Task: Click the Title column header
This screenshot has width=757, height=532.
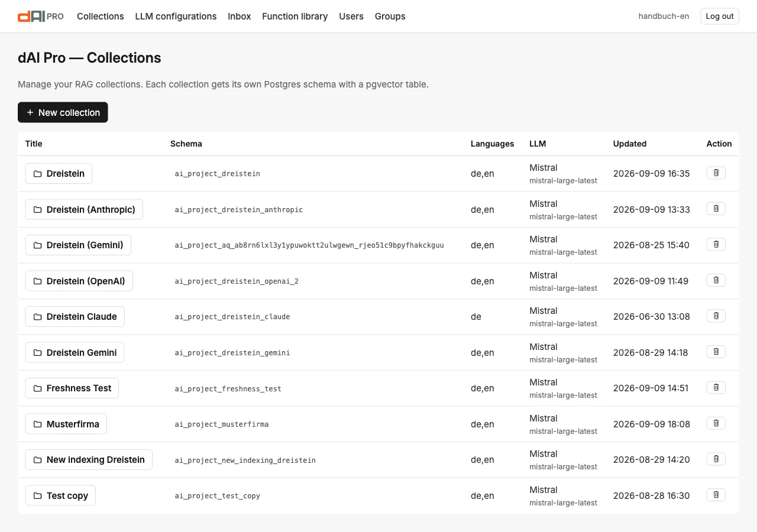Action: pos(34,144)
